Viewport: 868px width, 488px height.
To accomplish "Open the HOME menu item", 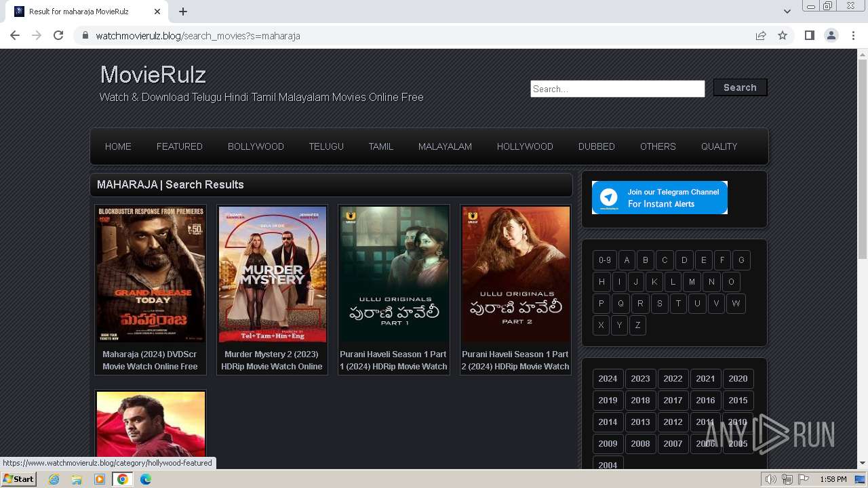I will pyautogui.click(x=118, y=146).
